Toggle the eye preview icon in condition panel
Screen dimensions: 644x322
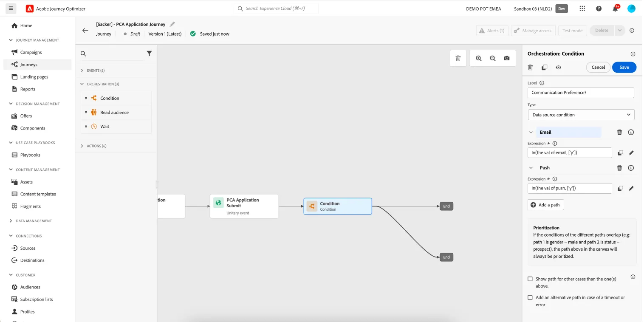coord(558,68)
